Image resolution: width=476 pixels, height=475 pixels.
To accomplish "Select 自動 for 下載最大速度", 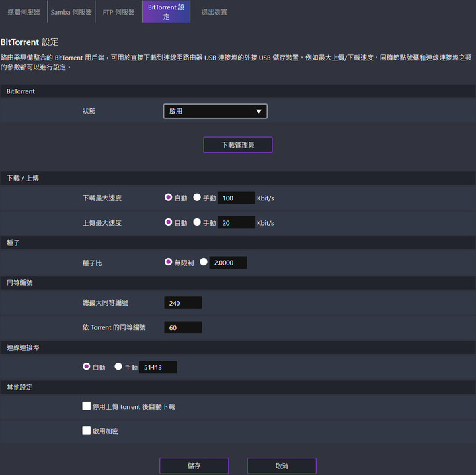I will click(x=168, y=197).
